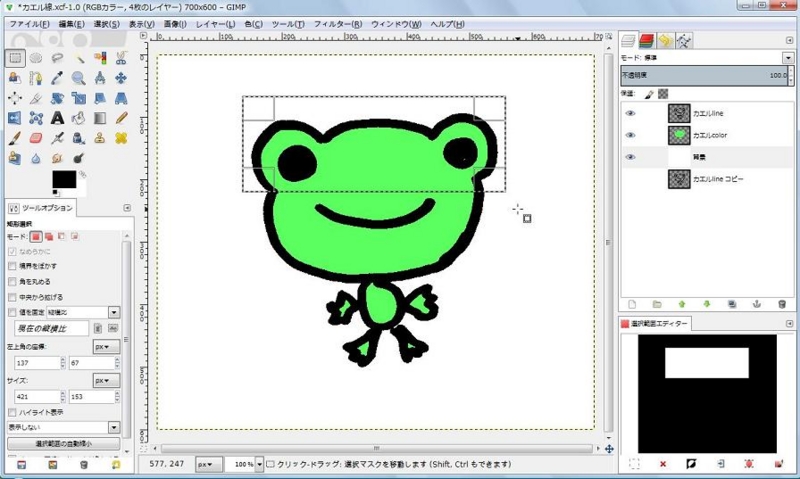Toggle visibility of 背景 layer
This screenshot has height=479, width=800.
[631, 157]
